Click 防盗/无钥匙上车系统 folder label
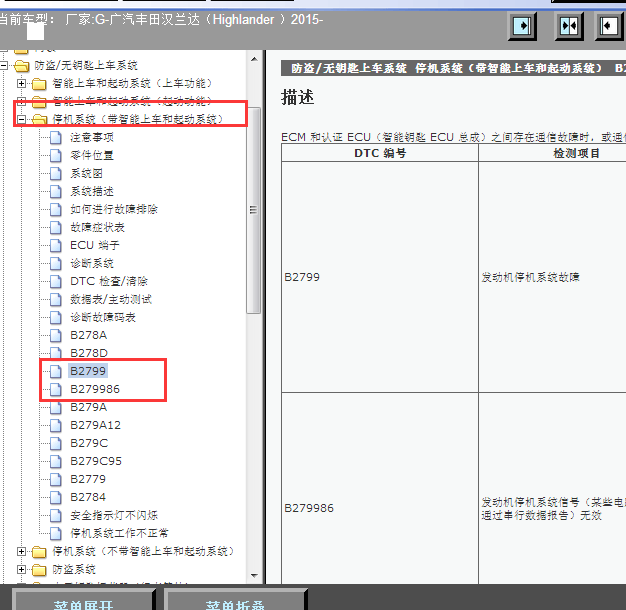This screenshot has height=610, width=626. [86, 65]
